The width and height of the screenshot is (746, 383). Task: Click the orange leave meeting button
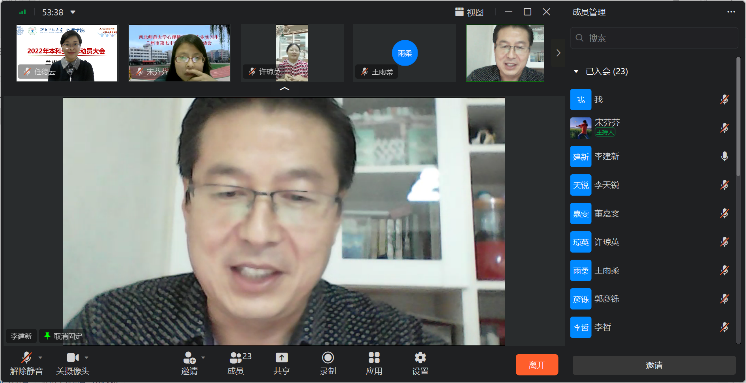537,365
